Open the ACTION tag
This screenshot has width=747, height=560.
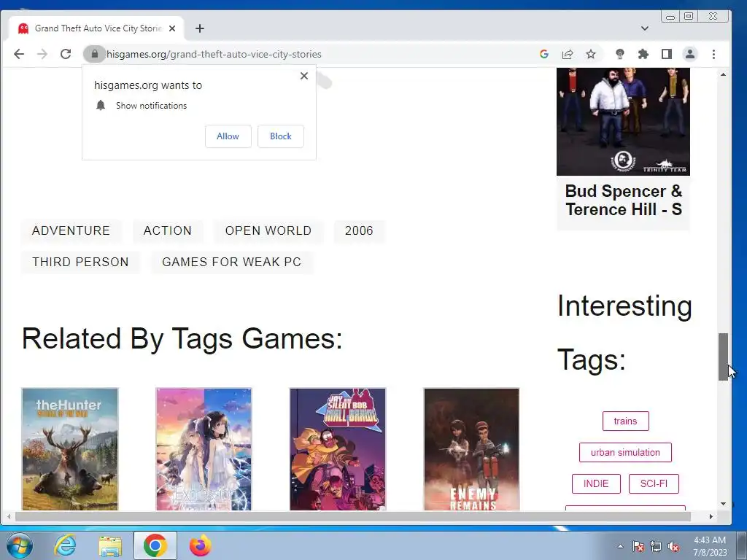click(168, 230)
